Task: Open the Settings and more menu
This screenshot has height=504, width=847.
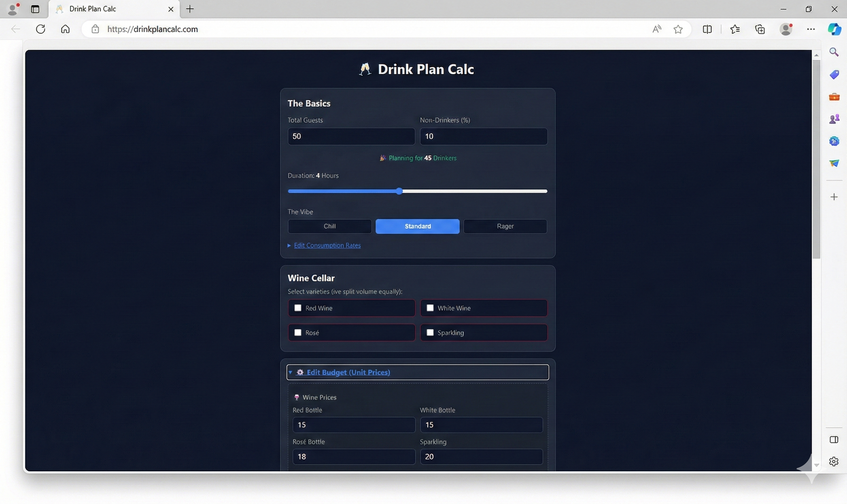Action: tap(811, 30)
